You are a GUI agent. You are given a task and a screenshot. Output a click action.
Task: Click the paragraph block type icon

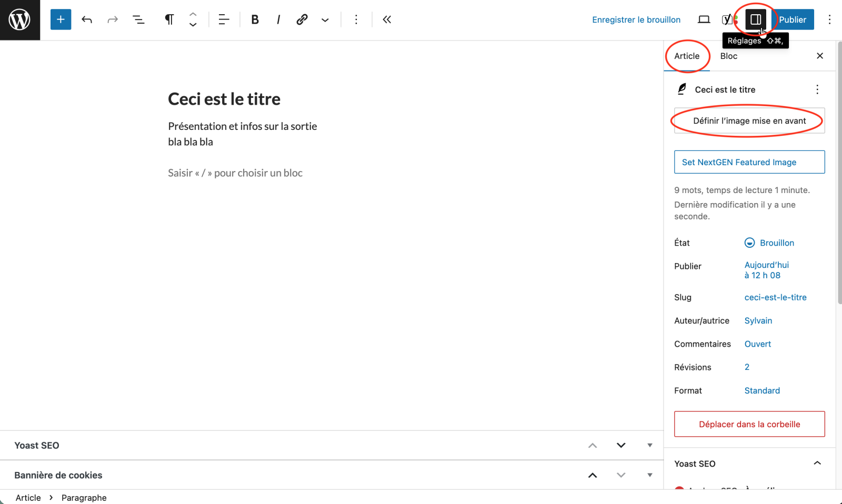pos(169,19)
